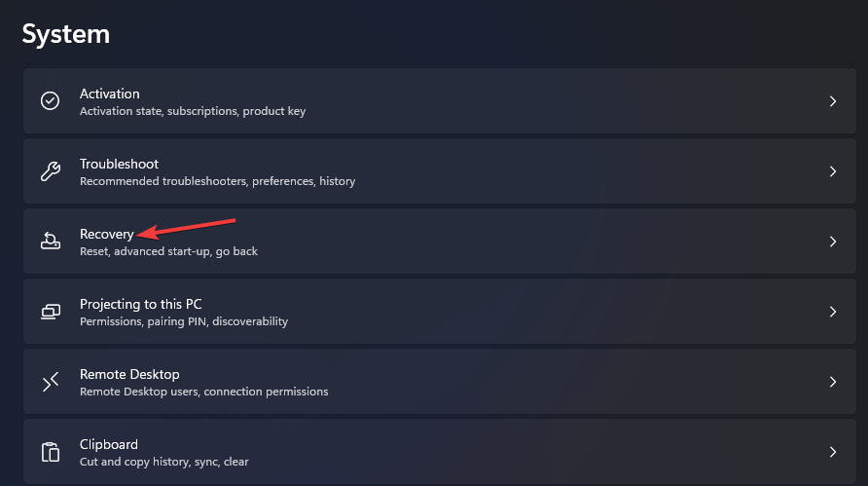
Task: Open Projecting to this PC chevron
Action: point(833,312)
